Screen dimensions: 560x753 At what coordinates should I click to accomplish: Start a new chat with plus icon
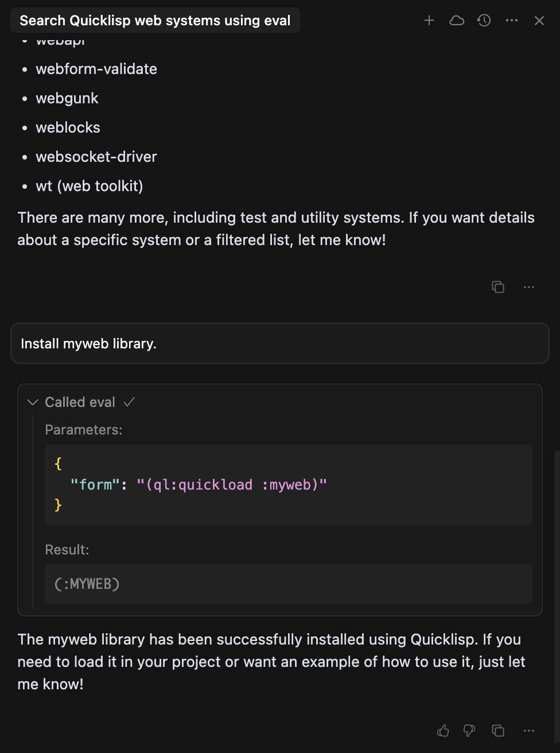pyautogui.click(x=429, y=21)
